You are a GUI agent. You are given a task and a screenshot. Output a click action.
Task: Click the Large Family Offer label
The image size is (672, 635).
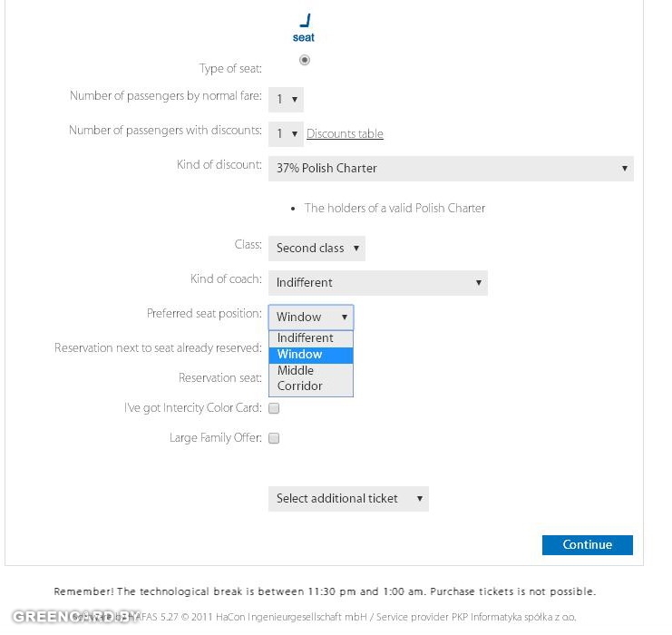(215, 438)
